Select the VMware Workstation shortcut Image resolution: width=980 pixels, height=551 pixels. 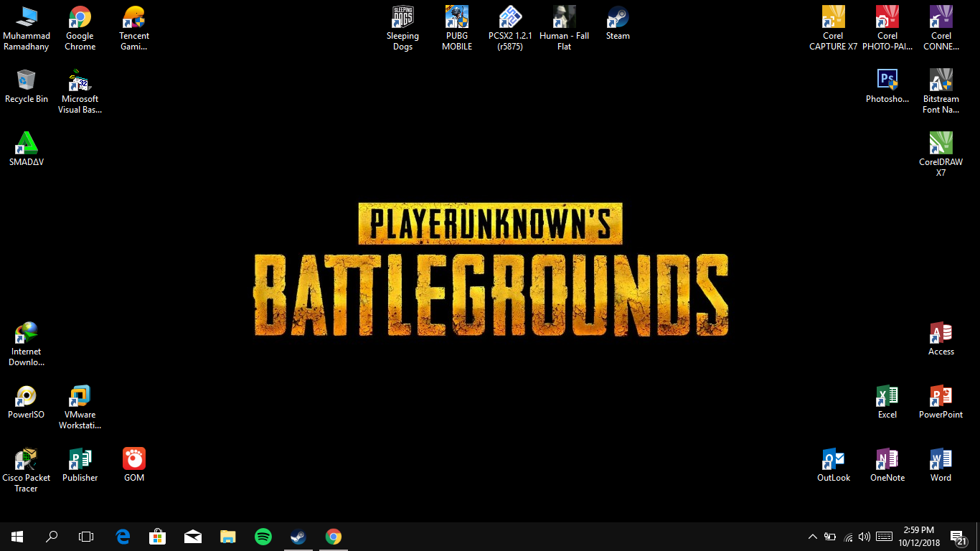click(80, 408)
